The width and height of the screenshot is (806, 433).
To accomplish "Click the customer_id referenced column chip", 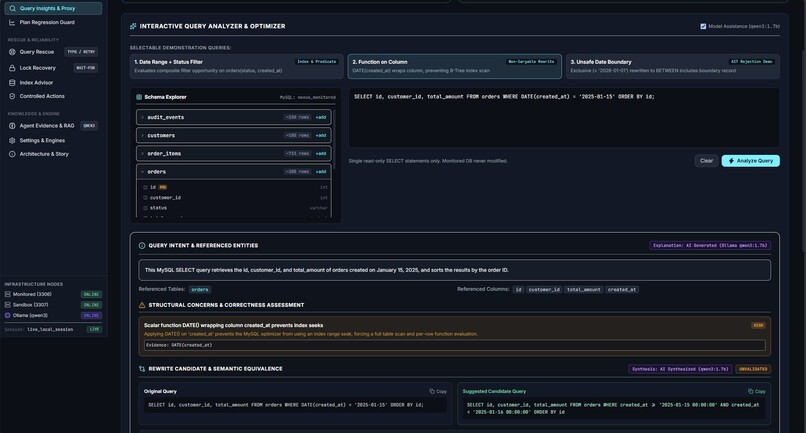I will point(544,290).
